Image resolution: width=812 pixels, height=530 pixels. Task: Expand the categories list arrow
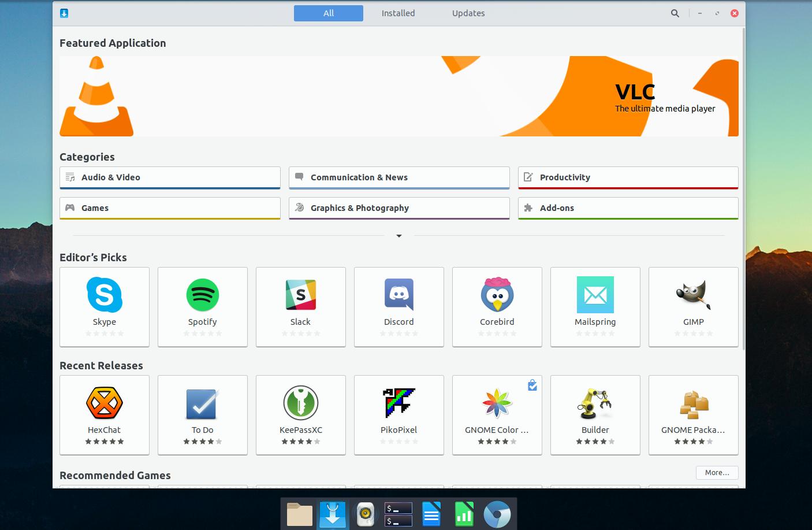(399, 236)
